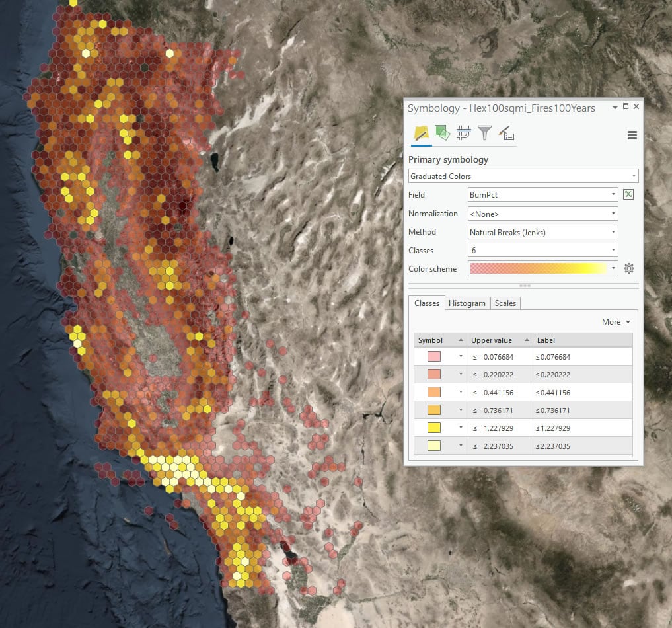Open the Graduated Colors symbology dropdown
672x628 pixels.
point(523,176)
